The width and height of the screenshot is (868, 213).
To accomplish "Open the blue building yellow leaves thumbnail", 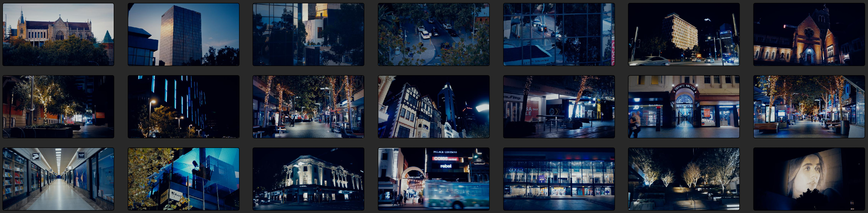I will (x=184, y=179).
